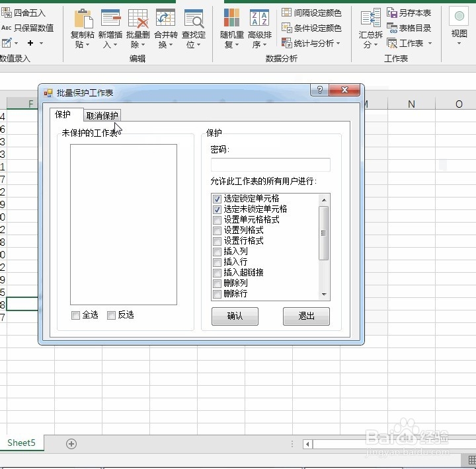
Task: Click 统计与分析 statistics icon
Action: [x=286, y=43]
